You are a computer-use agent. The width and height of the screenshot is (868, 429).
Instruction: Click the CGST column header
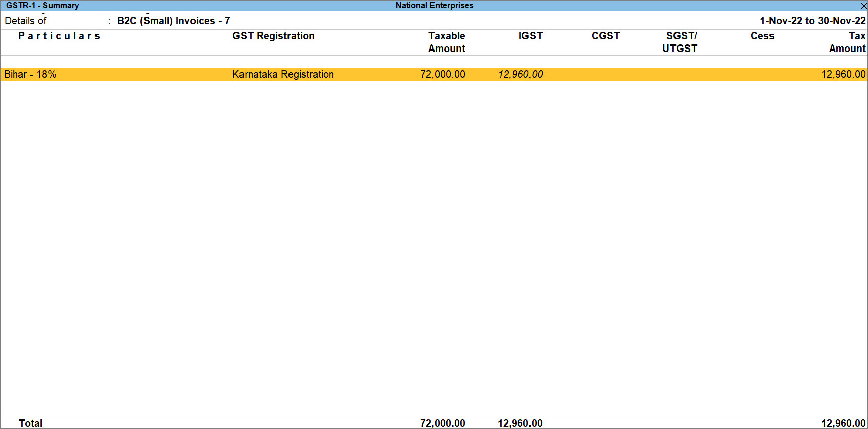pos(606,36)
